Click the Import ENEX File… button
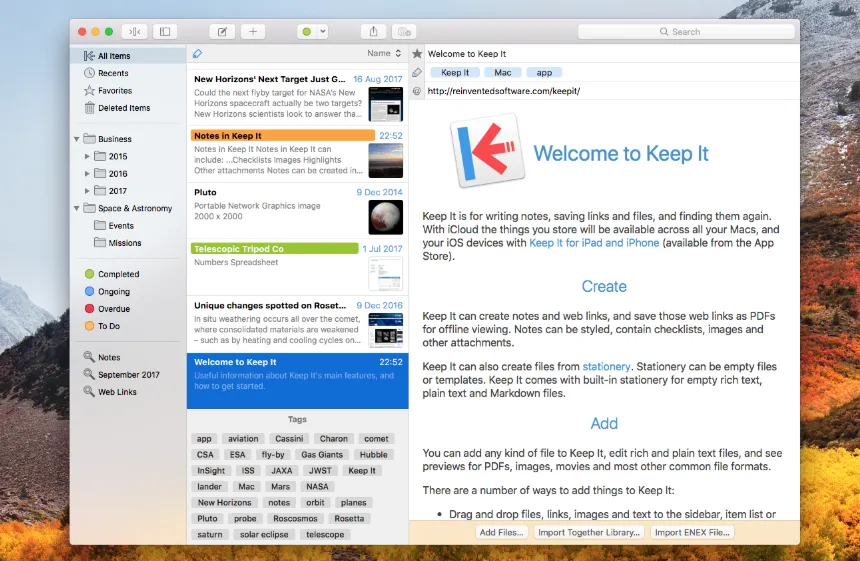This screenshot has height=561, width=860. 692,532
